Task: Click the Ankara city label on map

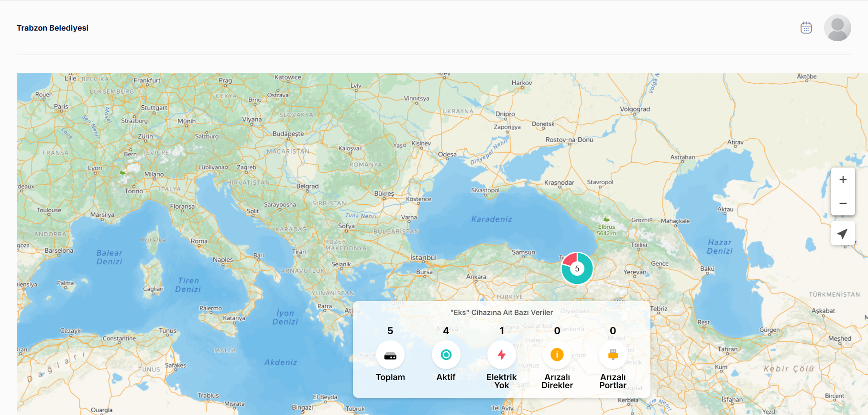Action: (476, 277)
